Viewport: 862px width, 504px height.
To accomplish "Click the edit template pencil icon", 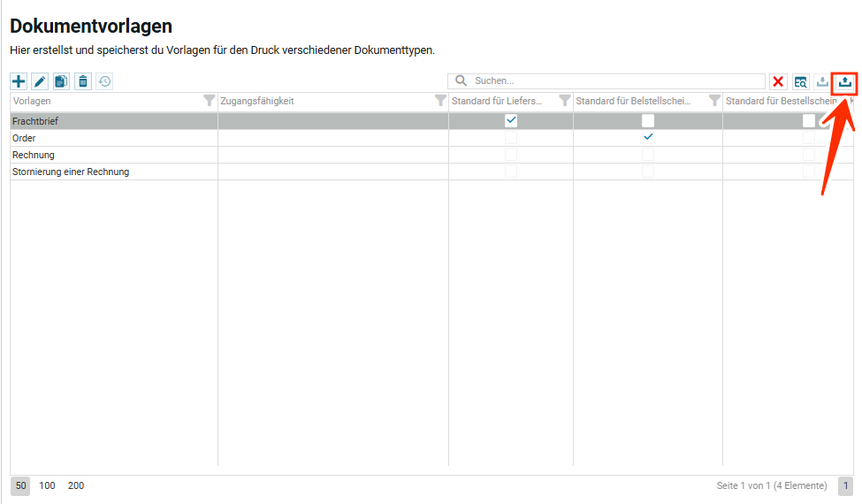I will point(40,81).
